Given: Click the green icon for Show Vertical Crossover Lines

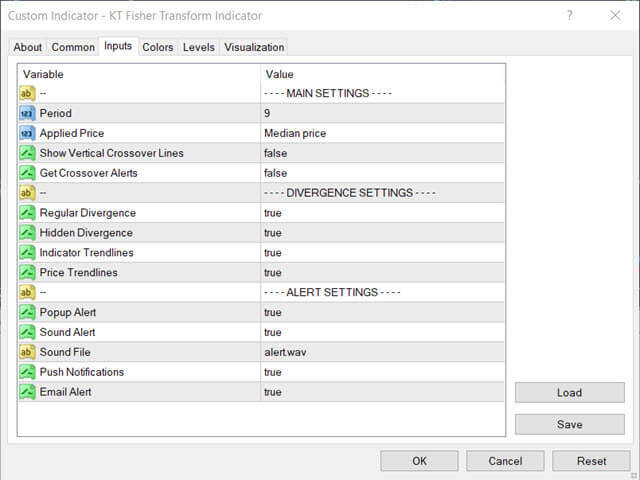Looking at the screenshot, I should 27,153.
